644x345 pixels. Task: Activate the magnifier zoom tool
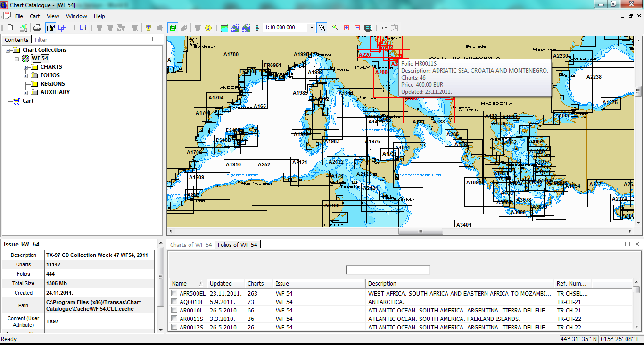pyautogui.click(x=335, y=27)
